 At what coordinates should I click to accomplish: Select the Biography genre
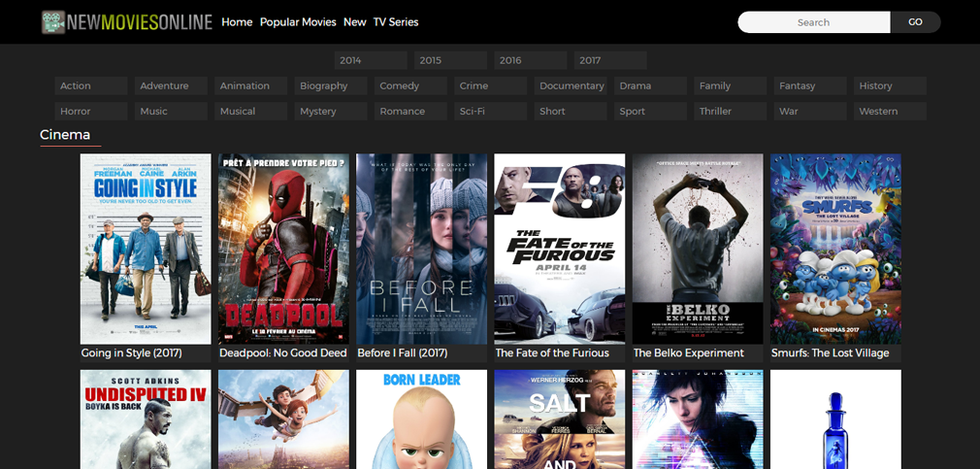pos(331,85)
